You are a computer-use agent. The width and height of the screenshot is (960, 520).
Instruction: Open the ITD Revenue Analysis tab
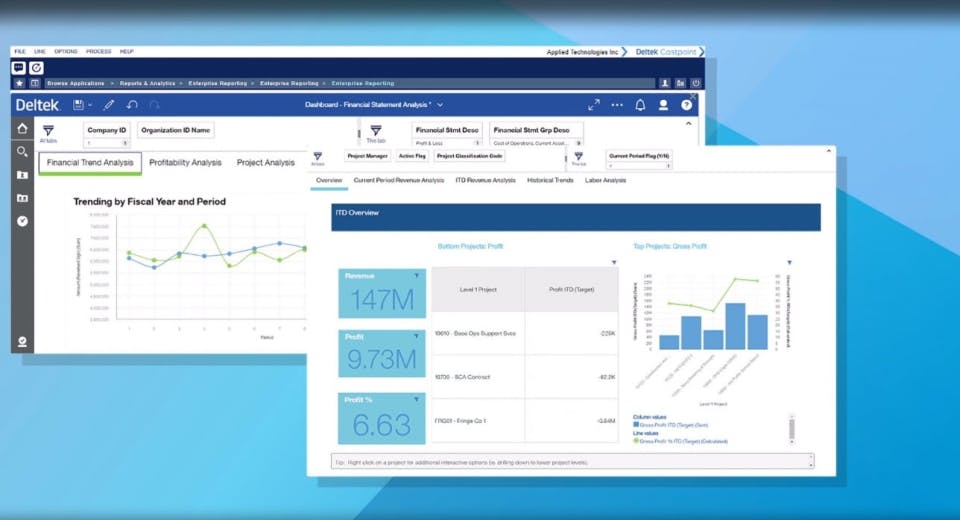486,180
